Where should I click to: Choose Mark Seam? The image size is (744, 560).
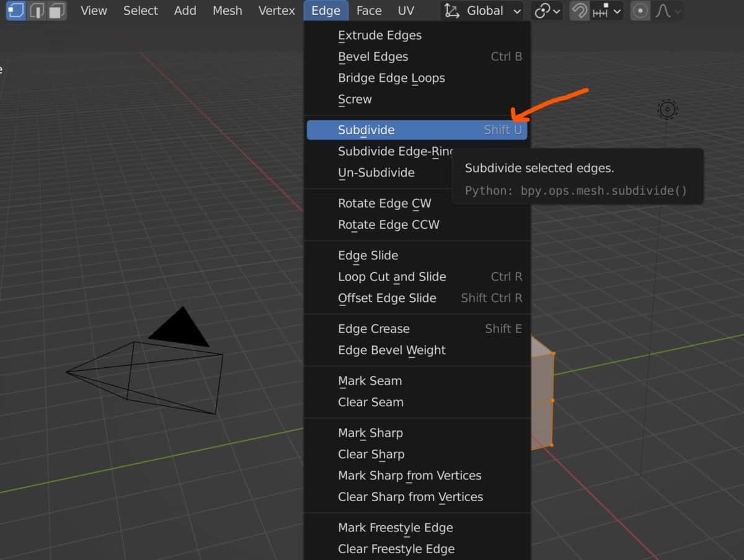[417, 381]
